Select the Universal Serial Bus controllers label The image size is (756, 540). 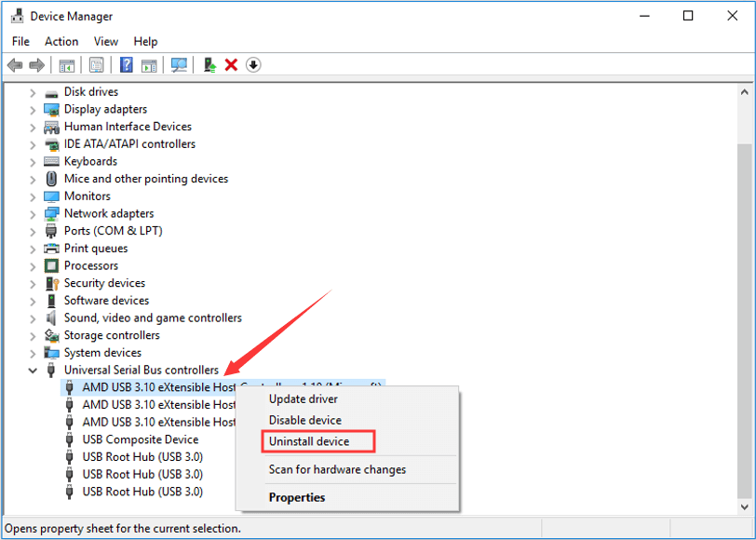[x=142, y=370]
